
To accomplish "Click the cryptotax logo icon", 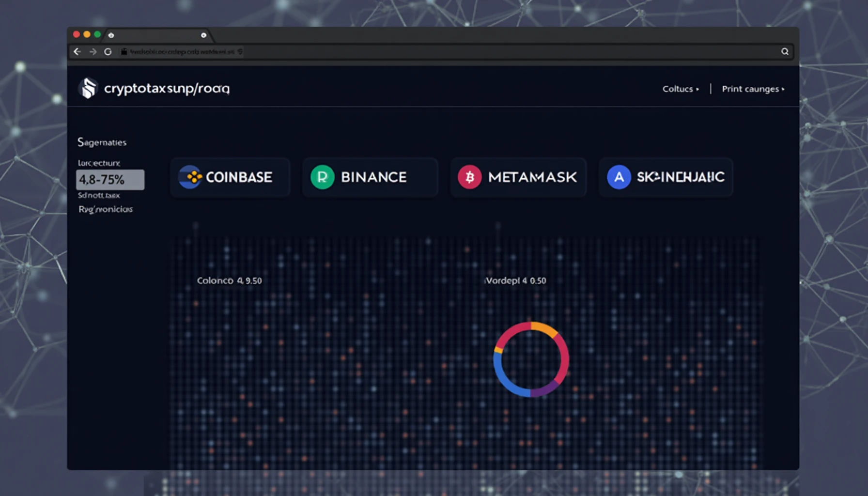I will [x=88, y=88].
